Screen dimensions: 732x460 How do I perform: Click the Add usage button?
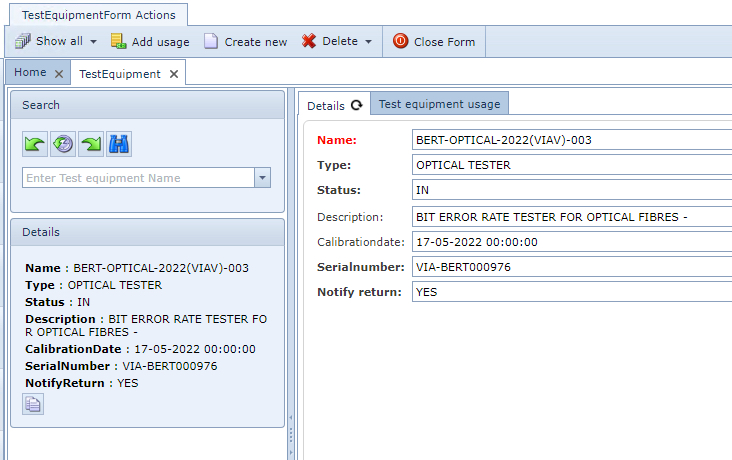[150, 42]
